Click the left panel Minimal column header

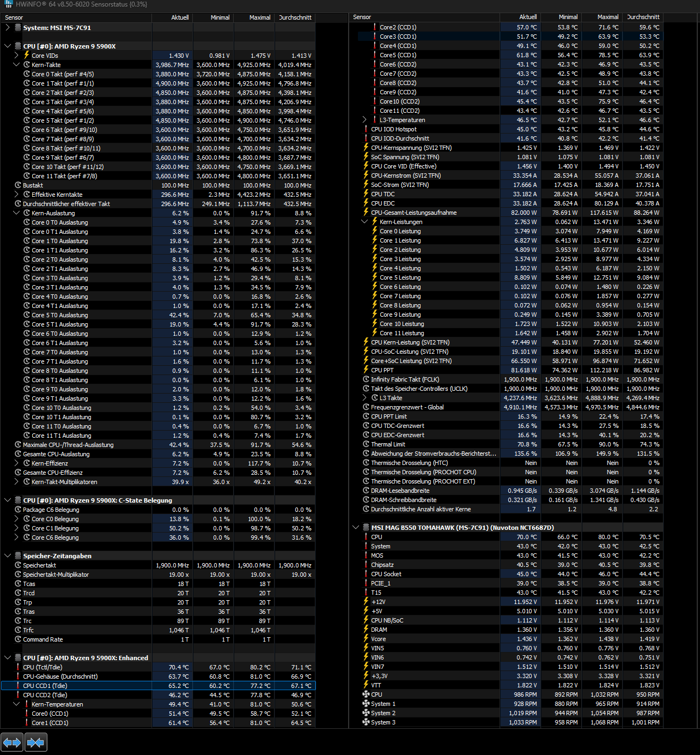(x=212, y=17)
